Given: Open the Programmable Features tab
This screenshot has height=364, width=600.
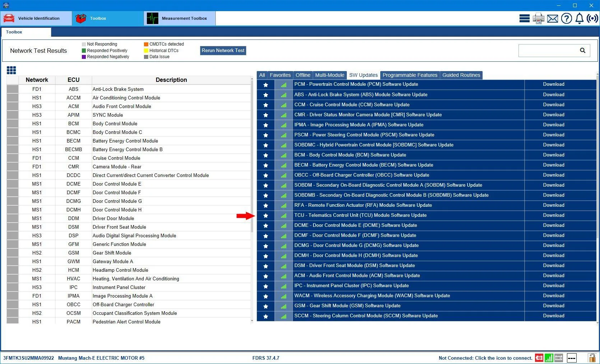Looking at the screenshot, I should coord(410,75).
